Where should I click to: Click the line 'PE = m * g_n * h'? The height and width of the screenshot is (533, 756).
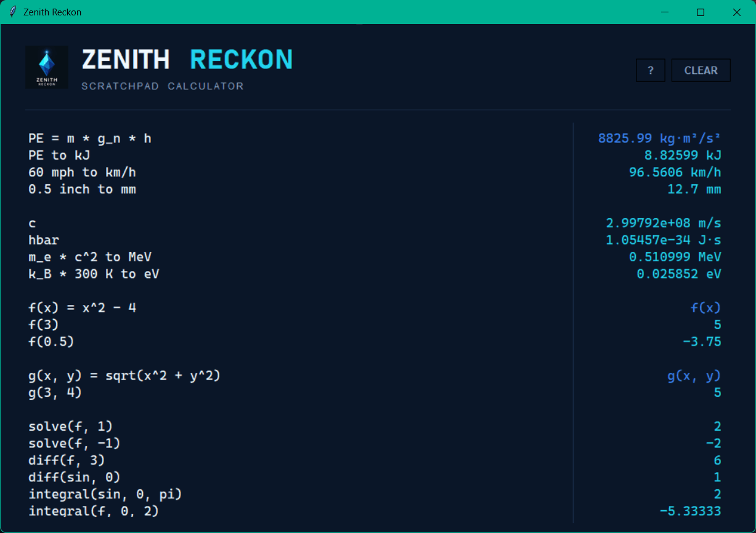pyautogui.click(x=90, y=139)
